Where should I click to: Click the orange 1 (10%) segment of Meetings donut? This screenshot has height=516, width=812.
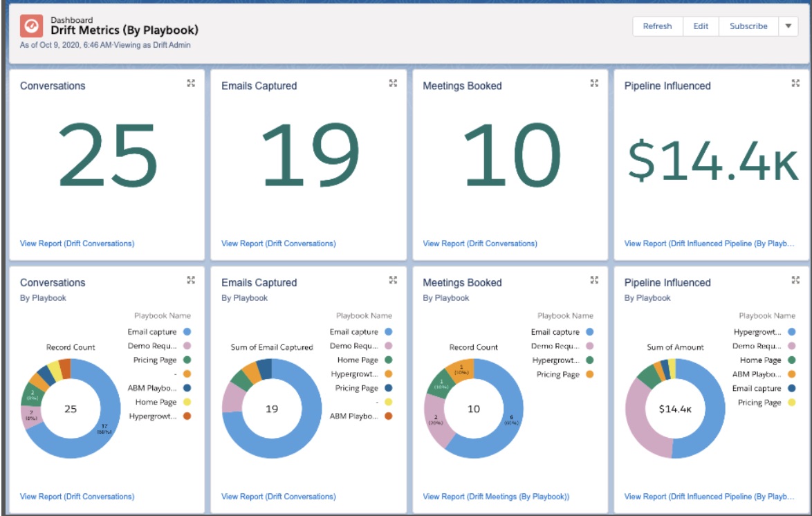[x=462, y=369]
